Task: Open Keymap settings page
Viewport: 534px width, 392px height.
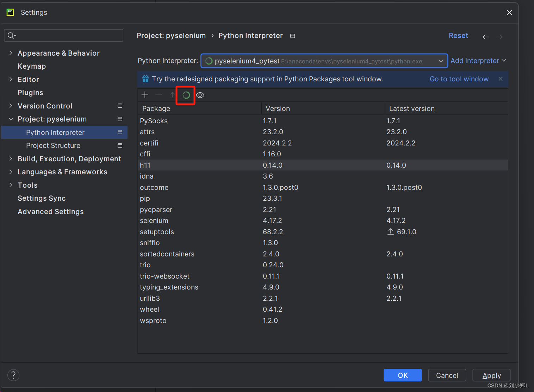Action: point(32,66)
